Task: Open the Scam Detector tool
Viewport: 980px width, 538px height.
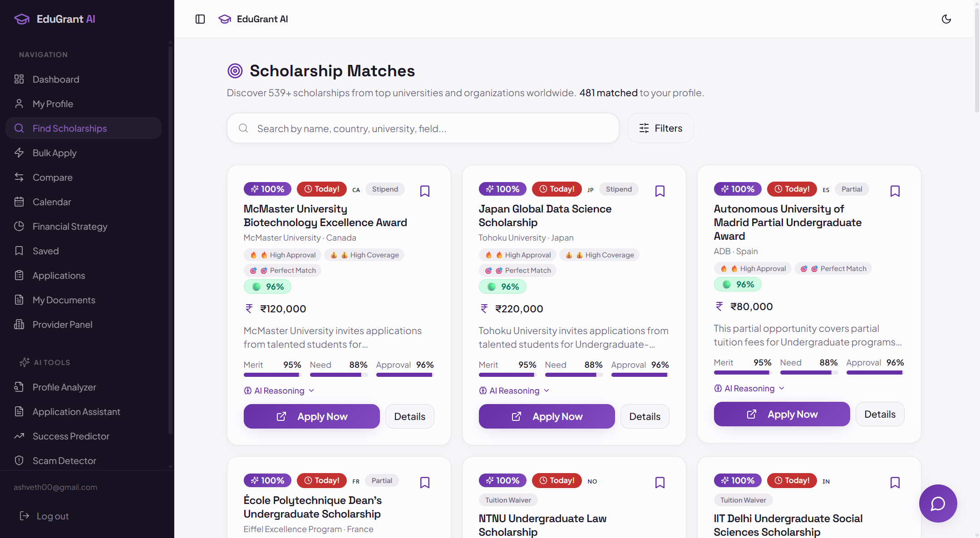Action: pos(64,461)
